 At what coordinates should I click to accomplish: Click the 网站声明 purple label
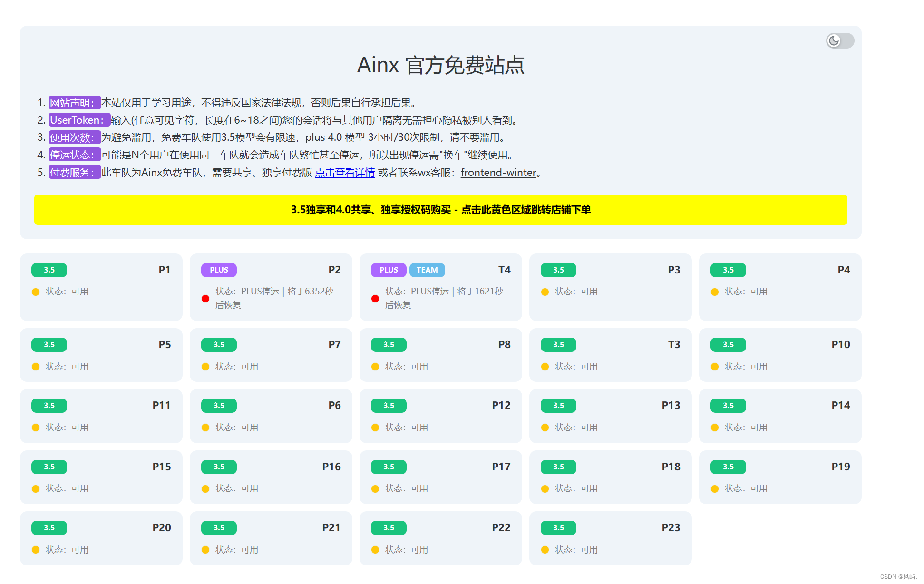[75, 103]
